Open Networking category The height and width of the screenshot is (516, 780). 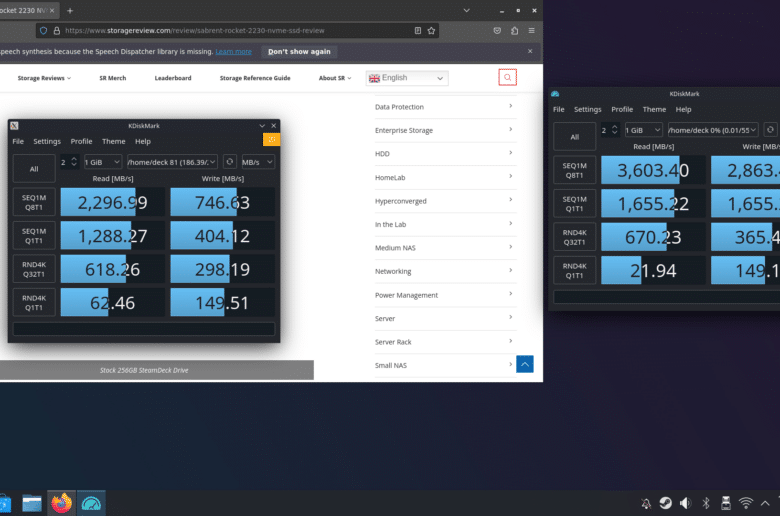pos(444,271)
